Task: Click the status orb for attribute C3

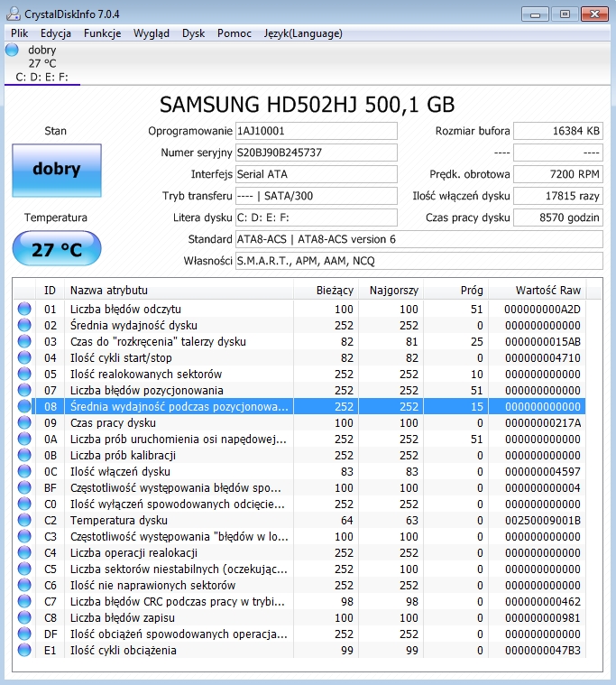Action: [24, 536]
